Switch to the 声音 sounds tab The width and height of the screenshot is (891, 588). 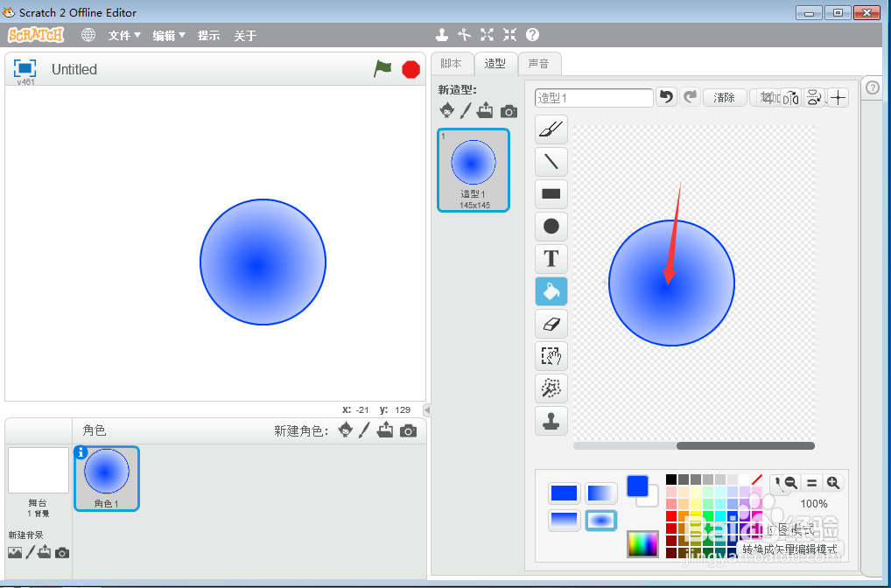pyautogui.click(x=538, y=64)
